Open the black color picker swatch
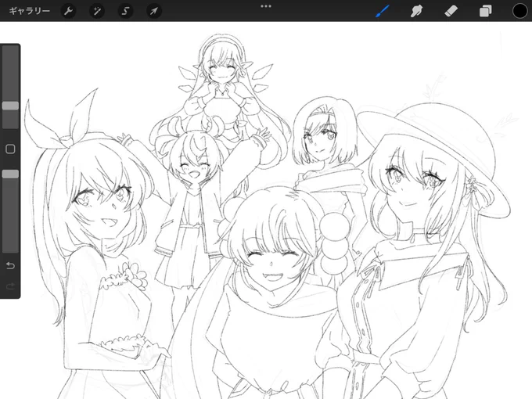 tap(519, 11)
